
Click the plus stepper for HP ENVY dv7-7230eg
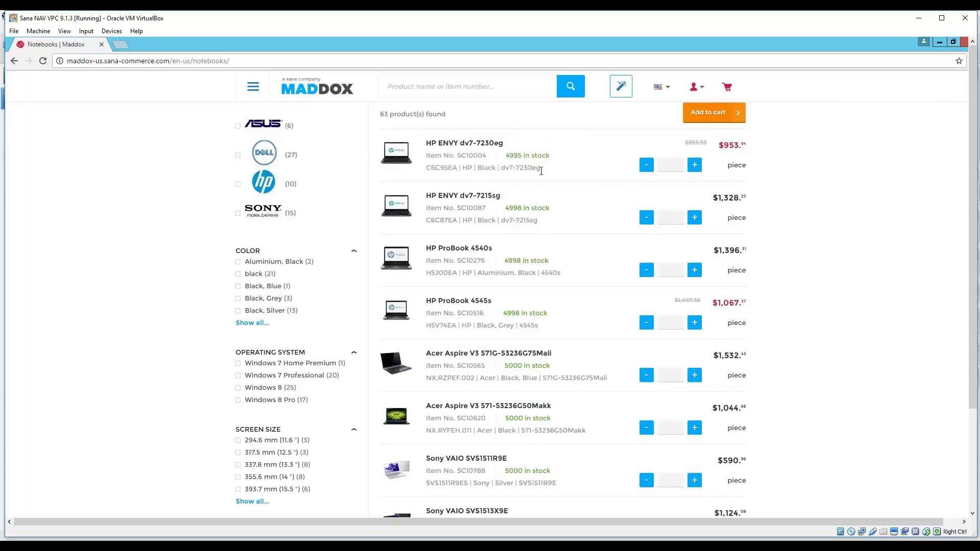[x=694, y=165]
